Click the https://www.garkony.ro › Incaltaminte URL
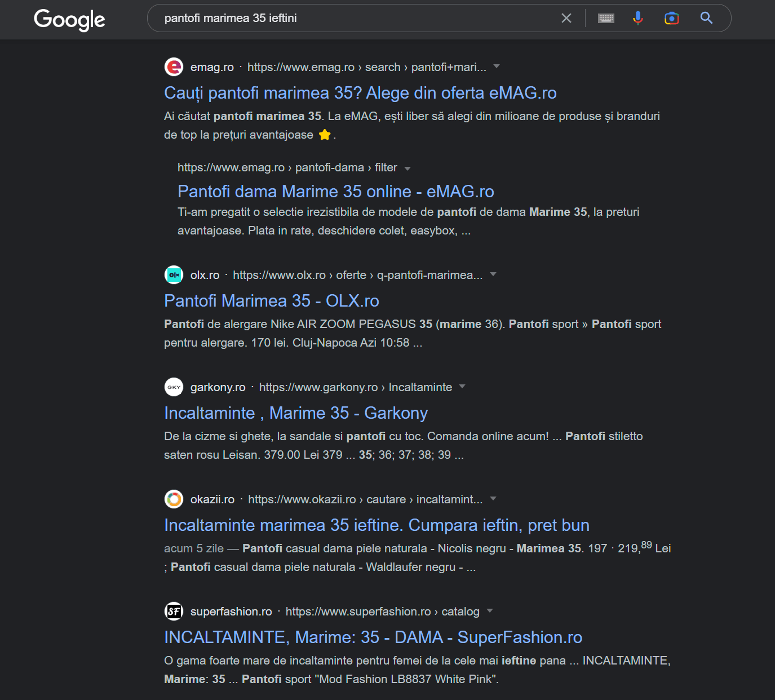This screenshot has width=775, height=700. coord(356,387)
